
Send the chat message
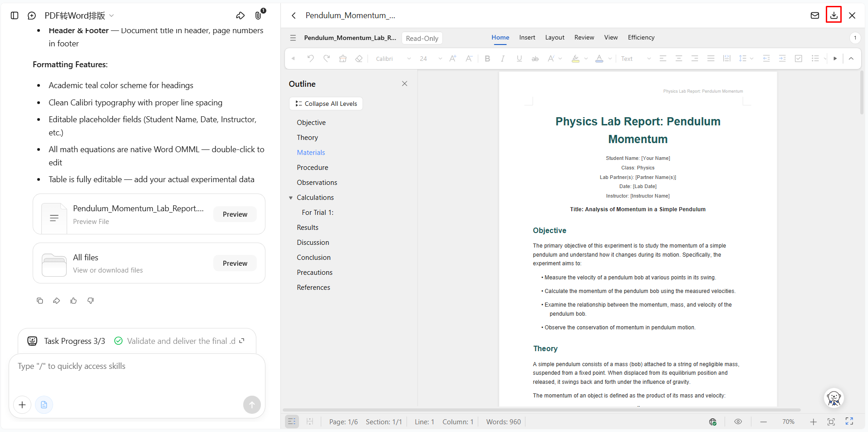coord(252,405)
